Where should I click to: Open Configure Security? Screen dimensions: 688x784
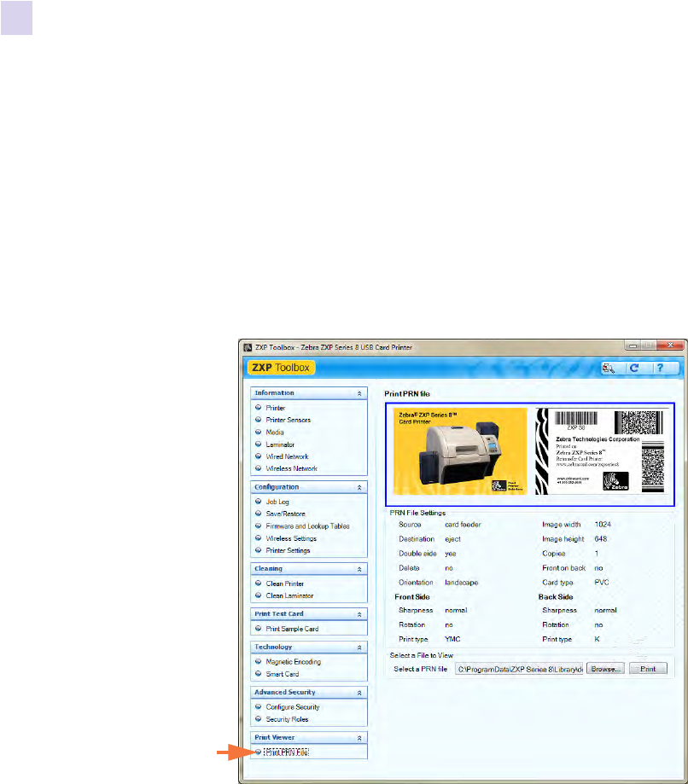tap(293, 707)
